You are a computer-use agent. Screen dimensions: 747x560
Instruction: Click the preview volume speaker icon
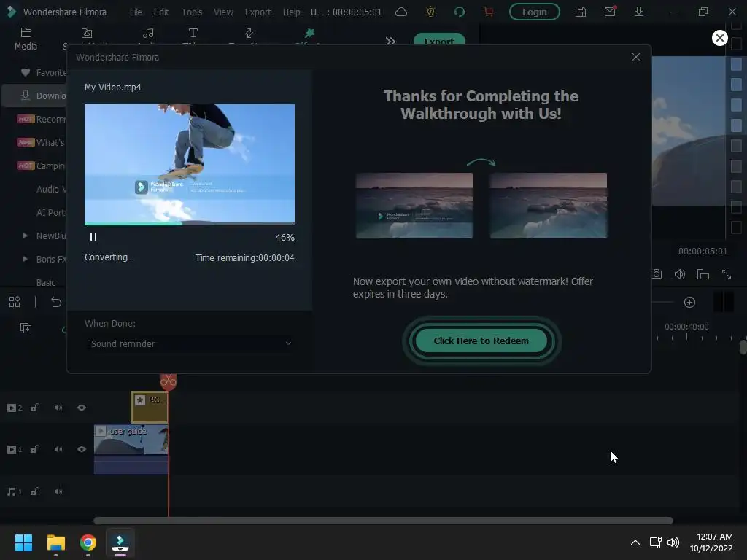pyautogui.click(x=680, y=274)
